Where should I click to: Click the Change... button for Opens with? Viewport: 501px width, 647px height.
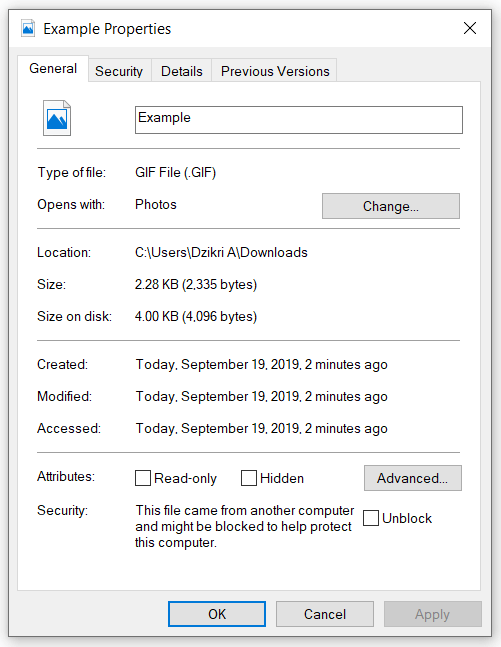click(391, 206)
